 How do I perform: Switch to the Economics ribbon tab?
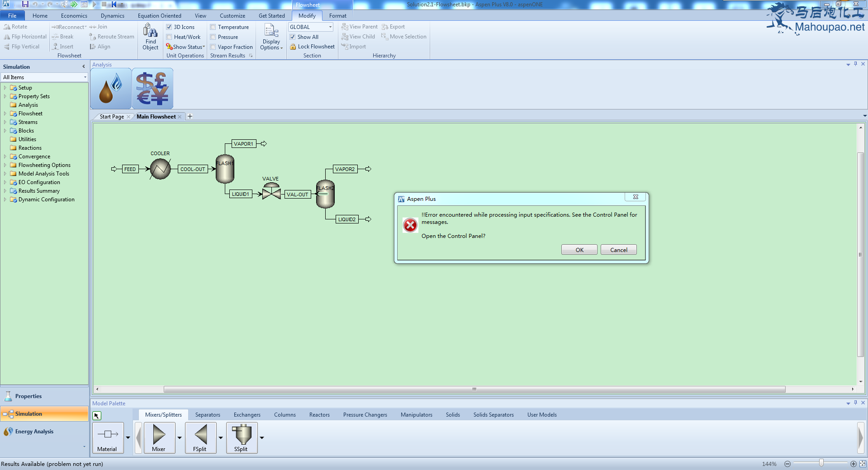74,16
